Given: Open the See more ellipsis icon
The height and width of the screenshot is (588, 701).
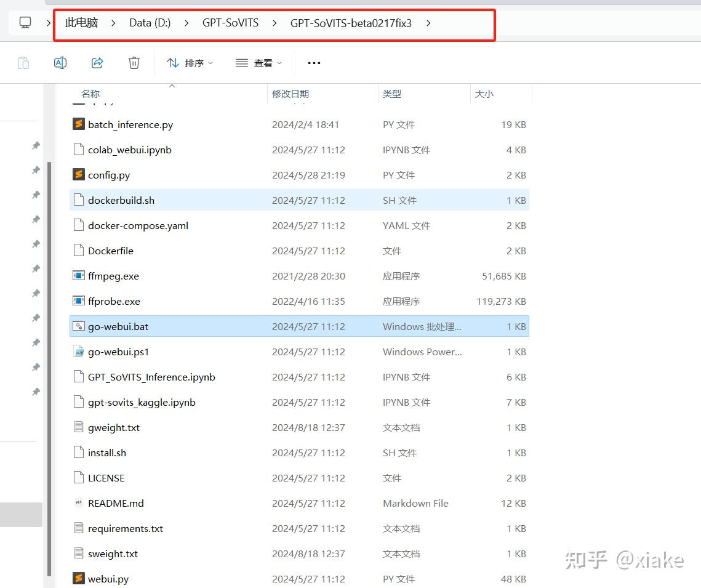Looking at the screenshot, I should tap(314, 63).
